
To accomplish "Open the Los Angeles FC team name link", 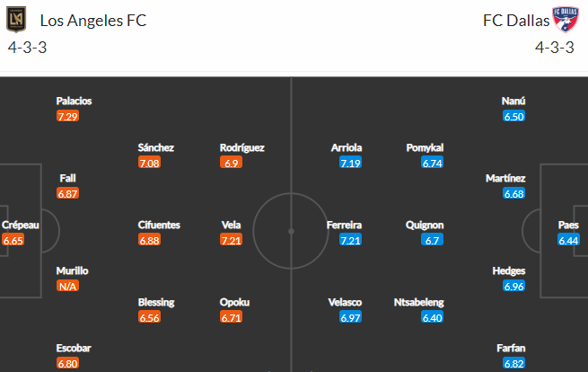I will (93, 21).
